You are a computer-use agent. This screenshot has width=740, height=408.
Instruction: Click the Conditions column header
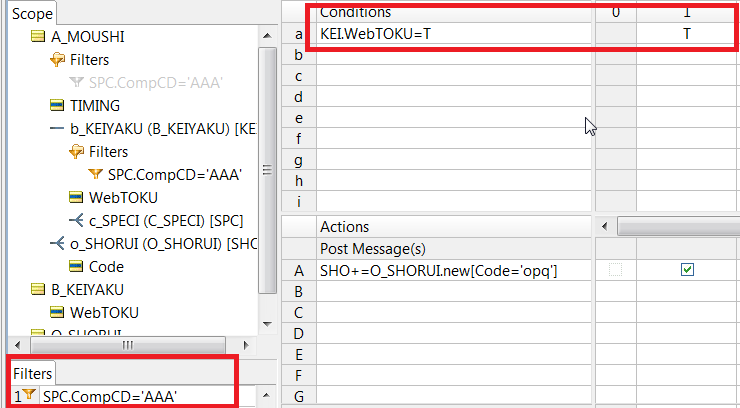(454, 12)
